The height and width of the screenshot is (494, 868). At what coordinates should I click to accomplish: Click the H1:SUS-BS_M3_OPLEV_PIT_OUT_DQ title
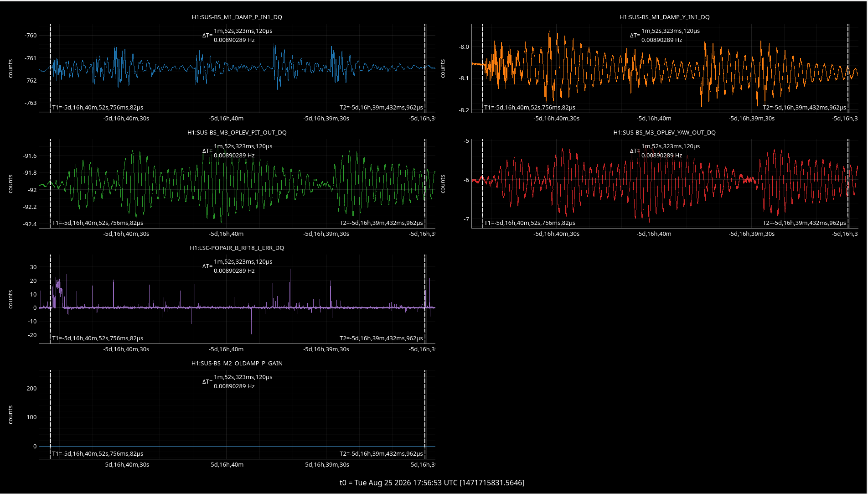(237, 133)
